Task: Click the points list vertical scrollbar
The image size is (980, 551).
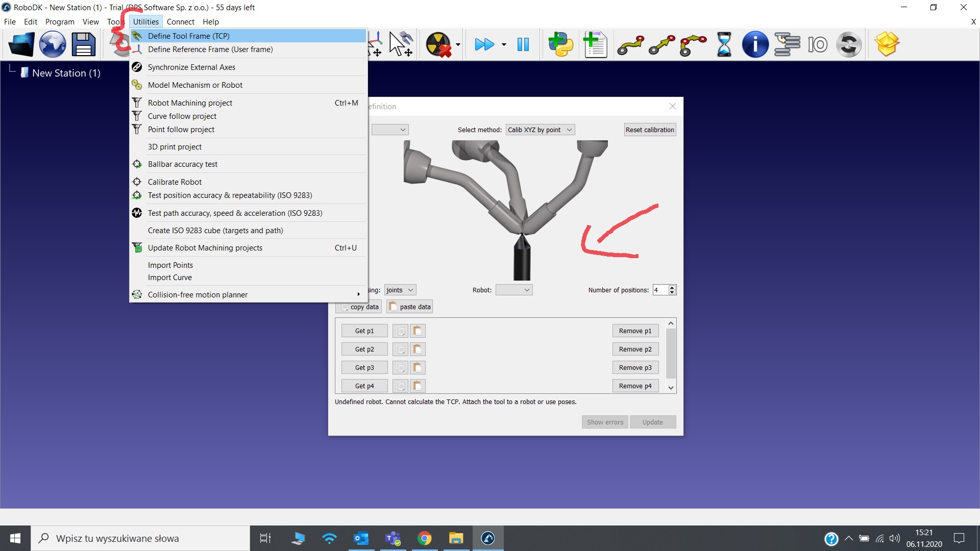Action: pos(671,354)
